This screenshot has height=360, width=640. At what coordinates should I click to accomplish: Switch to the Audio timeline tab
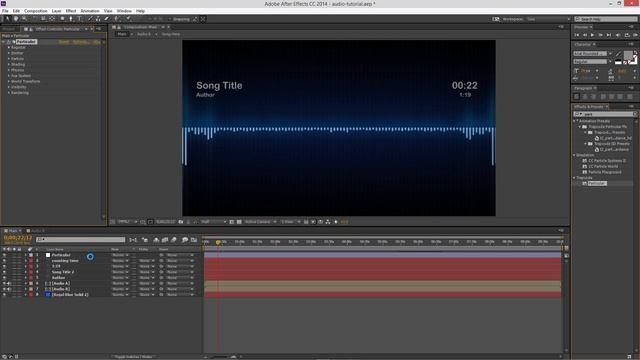38,231
